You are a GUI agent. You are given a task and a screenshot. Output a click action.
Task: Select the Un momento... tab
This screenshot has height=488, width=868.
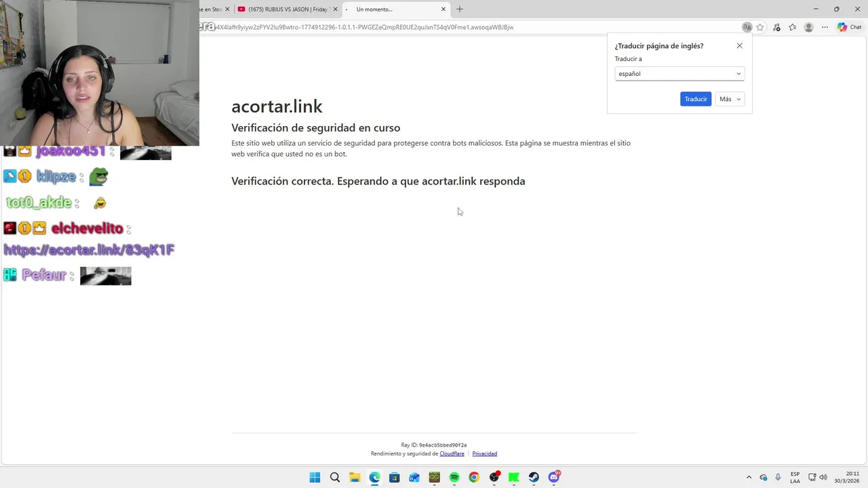(395, 9)
